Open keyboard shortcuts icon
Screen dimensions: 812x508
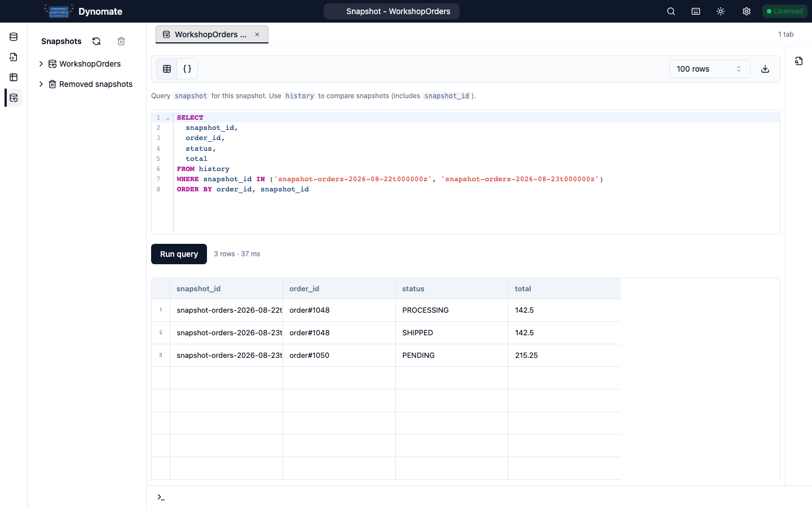click(x=696, y=11)
